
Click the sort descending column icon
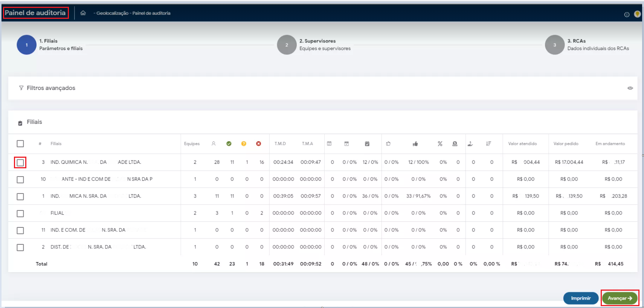click(488, 143)
